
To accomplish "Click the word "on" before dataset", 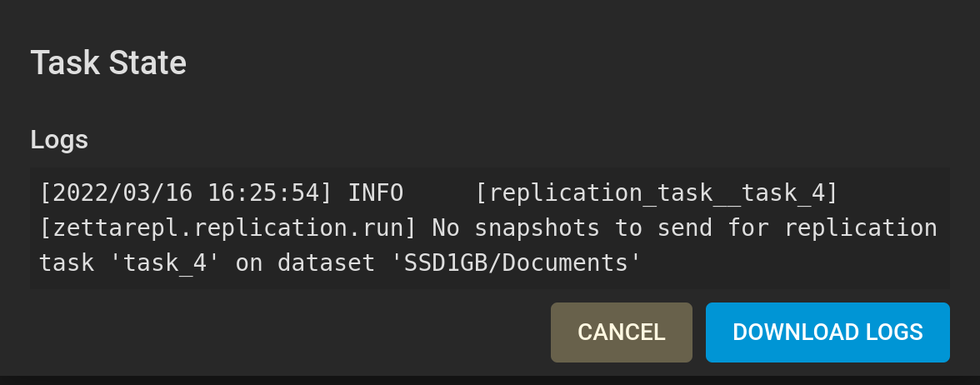I will pyautogui.click(x=248, y=263).
